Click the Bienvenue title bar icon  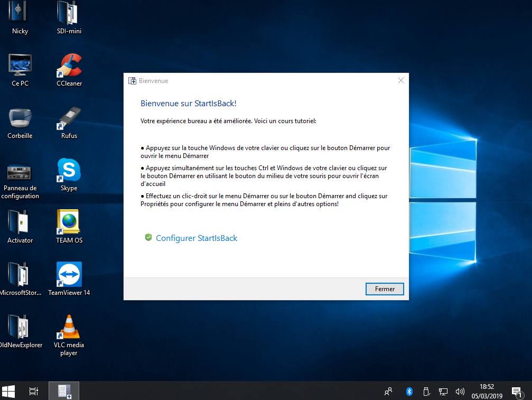(x=132, y=81)
